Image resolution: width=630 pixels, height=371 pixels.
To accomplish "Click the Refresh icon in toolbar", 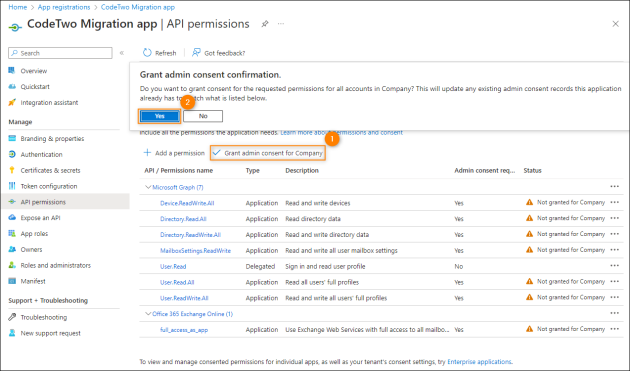I will [x=147, y=53].
